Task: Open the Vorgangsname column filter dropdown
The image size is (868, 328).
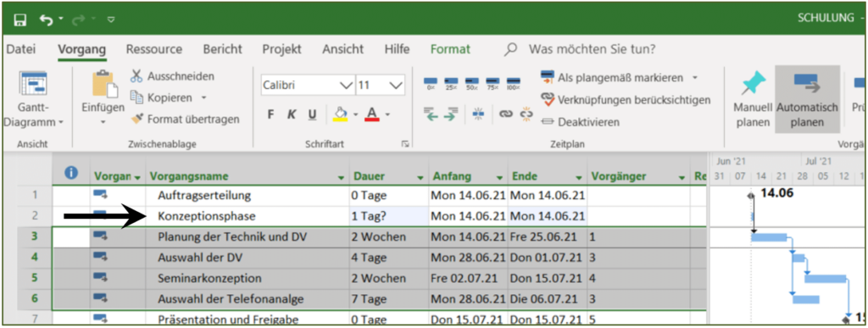Action: tap(341, 177)
